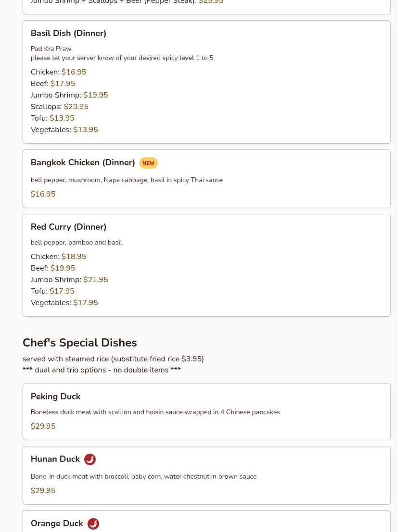
Task: Open the Bangkok Chicken (Dinner) item
Action: click(83, 162)
